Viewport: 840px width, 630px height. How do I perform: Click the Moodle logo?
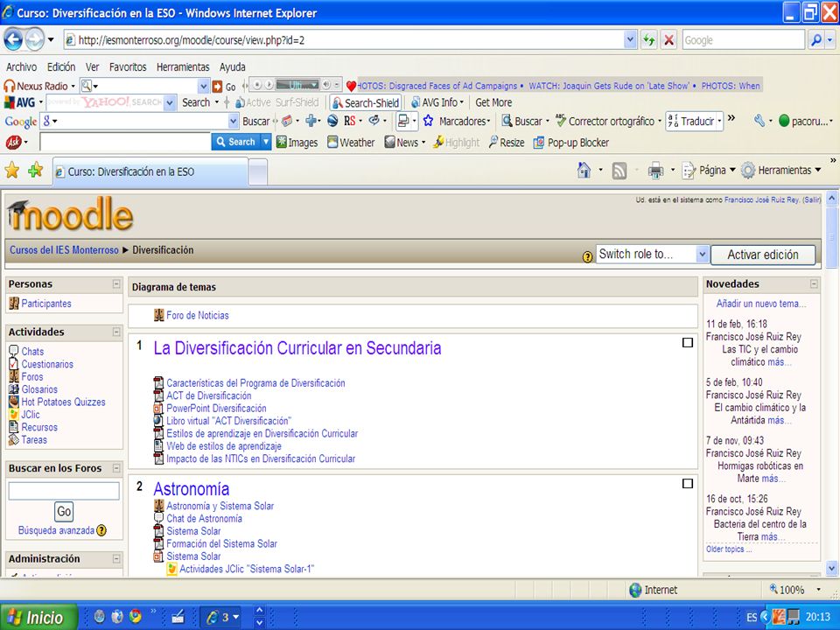70,214
